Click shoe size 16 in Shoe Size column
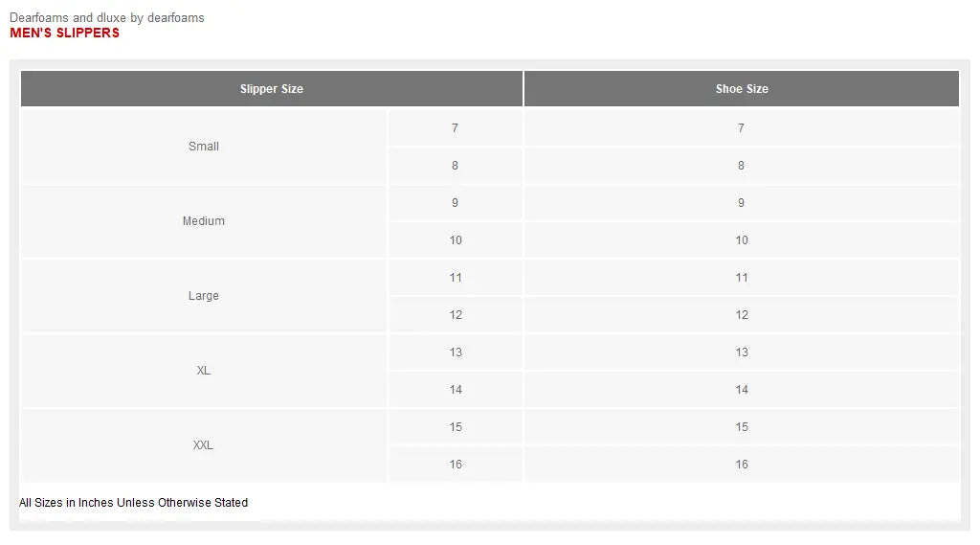 [742, 465]
